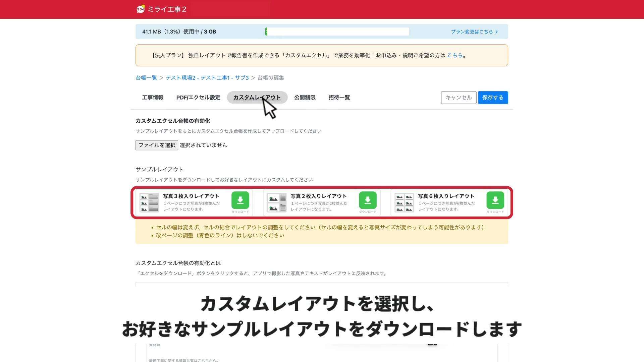Open the PDF/エクセル設定 tab
The height and width of the screenshot is (362, 644).
198,98
